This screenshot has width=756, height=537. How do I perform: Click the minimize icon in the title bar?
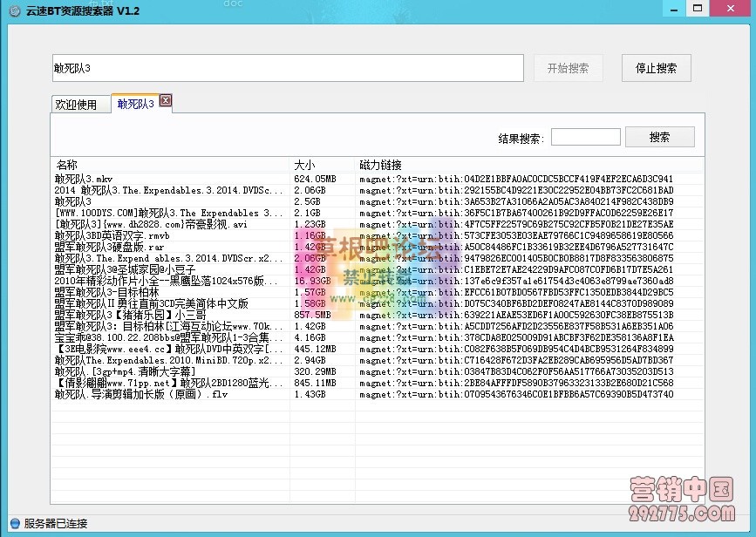(x=672, y=10)
